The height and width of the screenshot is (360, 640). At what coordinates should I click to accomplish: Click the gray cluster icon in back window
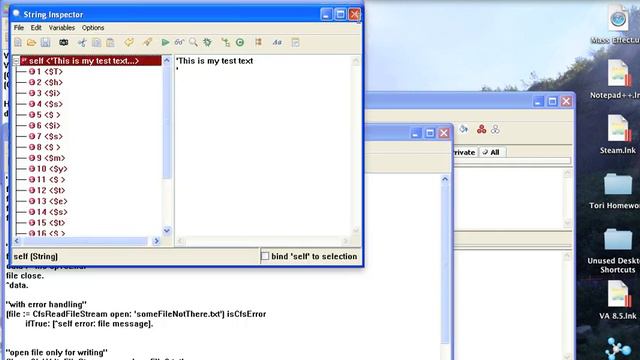coord(496,129)
